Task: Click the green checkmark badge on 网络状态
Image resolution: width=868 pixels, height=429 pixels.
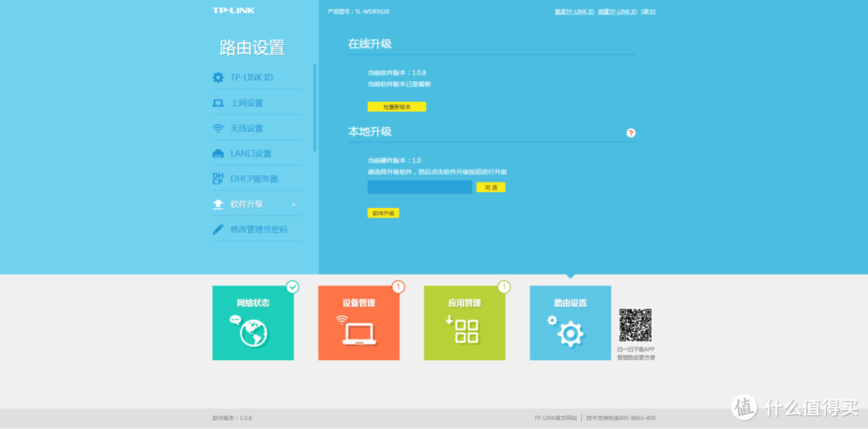Action: pyautogui.click(x=293, y=287)
